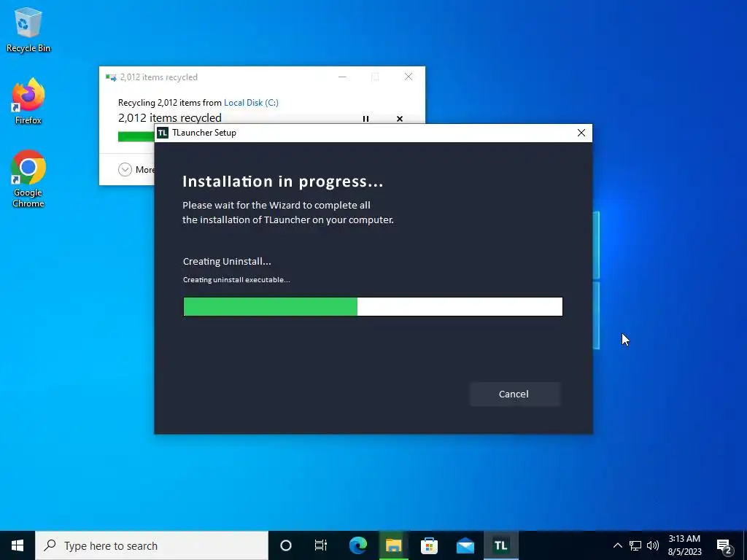Open the notification center icon
The height and width of the screenshot is (560, 747).
pyautogui.click(x=724, y=545)
